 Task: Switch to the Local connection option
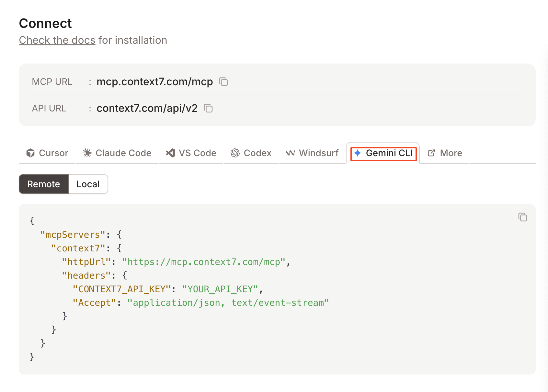pyautogui.click(x=88, y=184)
